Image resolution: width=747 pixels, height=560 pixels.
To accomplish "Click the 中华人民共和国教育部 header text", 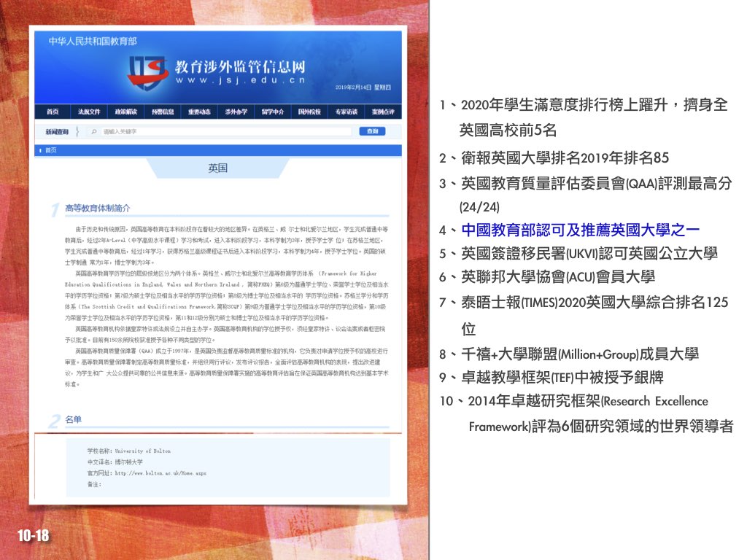I will 93,42.
